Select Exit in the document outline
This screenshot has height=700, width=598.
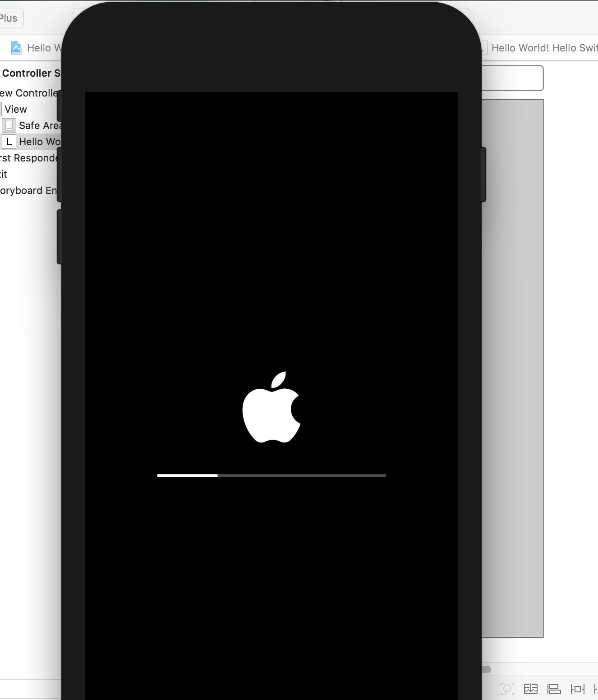5,174
